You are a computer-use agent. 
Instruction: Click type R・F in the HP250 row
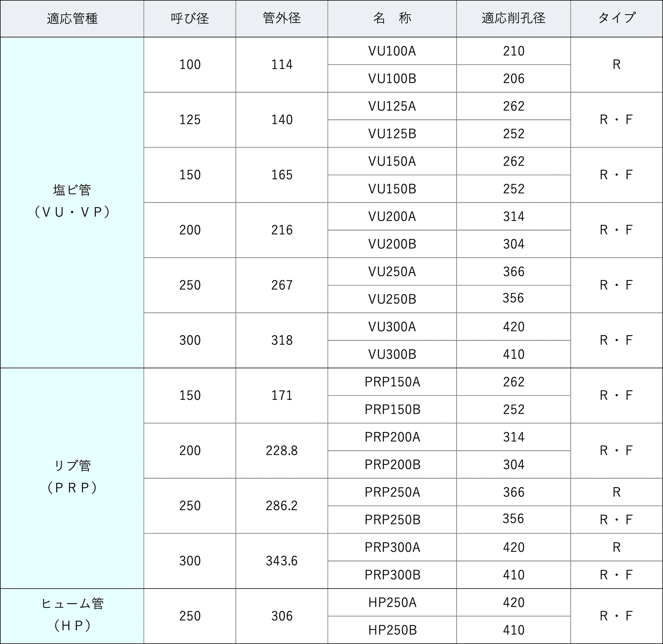tap(617, 616)
